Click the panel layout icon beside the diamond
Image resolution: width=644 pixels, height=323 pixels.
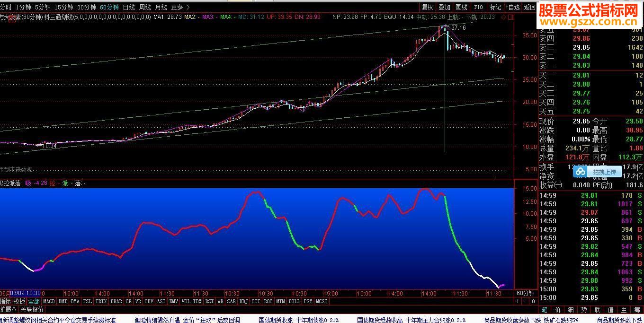(510, 17)
